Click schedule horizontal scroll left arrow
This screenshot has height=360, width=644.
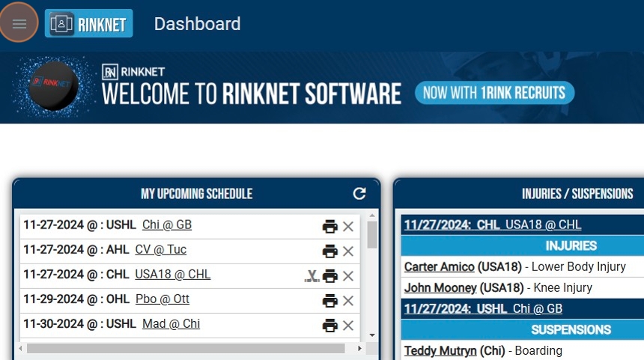coord(20,349)
